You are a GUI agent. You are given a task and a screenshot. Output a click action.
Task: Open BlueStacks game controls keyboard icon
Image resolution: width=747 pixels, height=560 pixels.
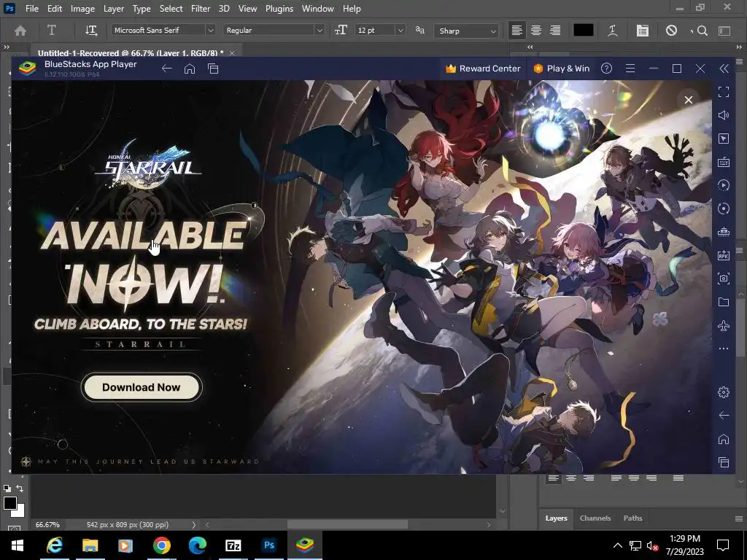point(724,162)
